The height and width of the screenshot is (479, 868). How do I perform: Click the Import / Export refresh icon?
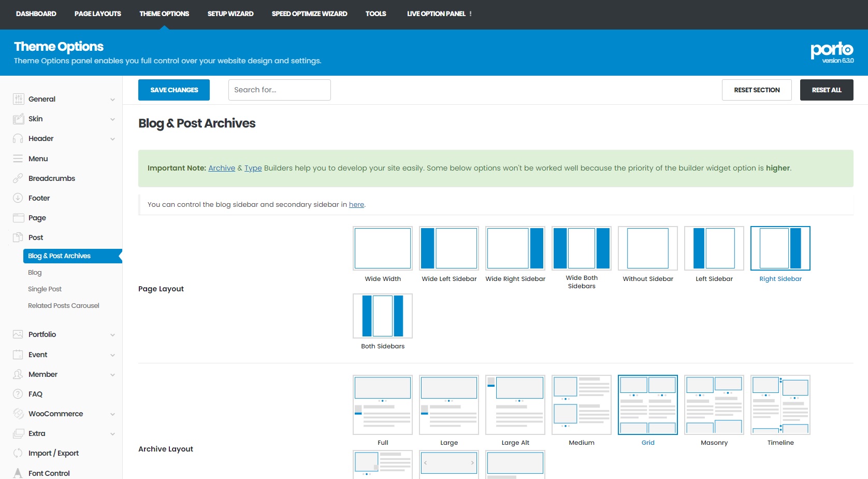click(18, 453)
